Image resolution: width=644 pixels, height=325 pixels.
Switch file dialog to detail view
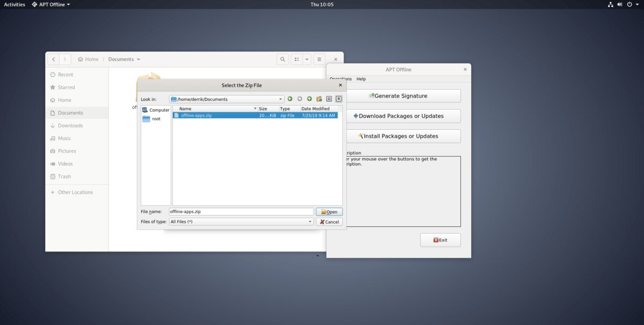(339, 99)
